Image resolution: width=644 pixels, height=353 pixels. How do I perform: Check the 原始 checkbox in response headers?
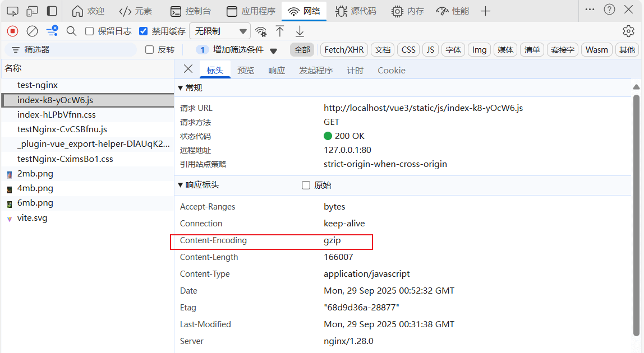coord(306,185)
